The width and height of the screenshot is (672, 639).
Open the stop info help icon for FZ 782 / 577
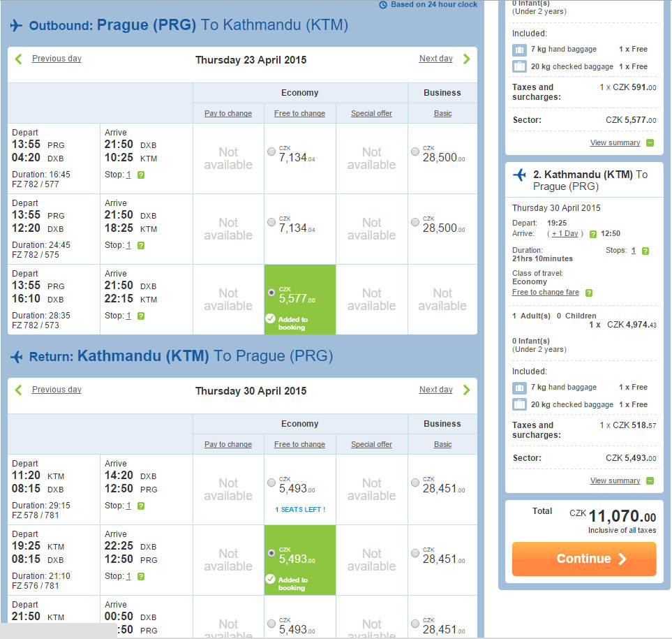[x=141, y=175]
